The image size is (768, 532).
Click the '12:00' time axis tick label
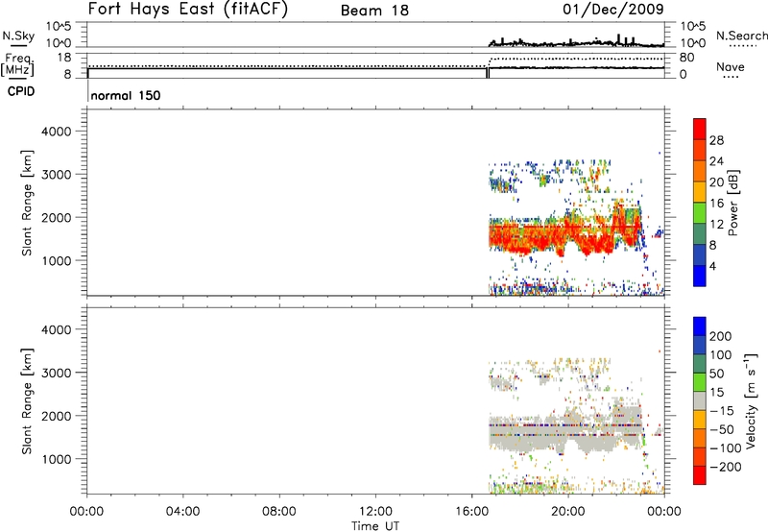coord(375,512)
